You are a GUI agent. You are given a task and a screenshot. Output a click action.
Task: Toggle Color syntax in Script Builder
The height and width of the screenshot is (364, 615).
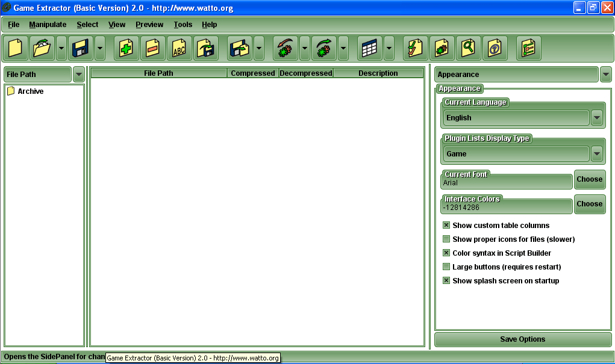446,253
